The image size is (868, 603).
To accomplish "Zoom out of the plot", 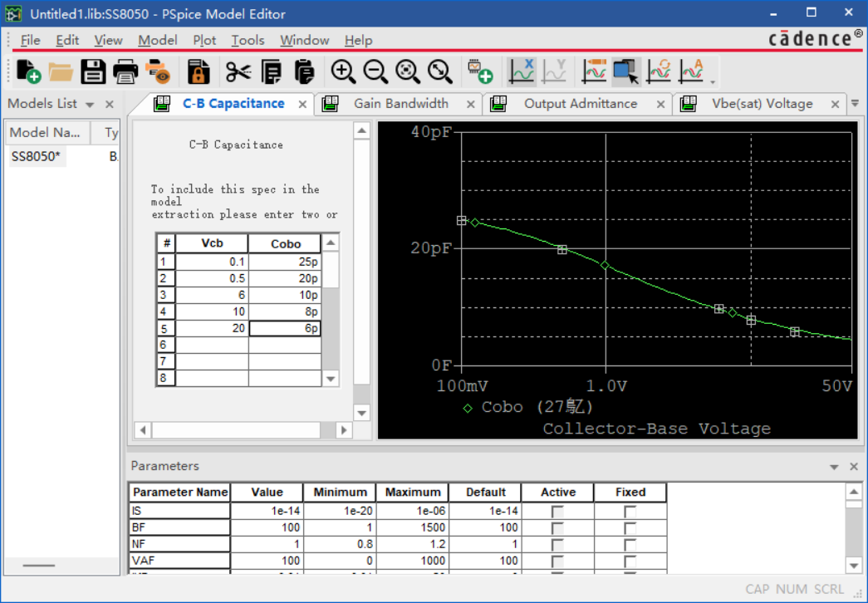I will pyautogui.click(x=375, y=71).
